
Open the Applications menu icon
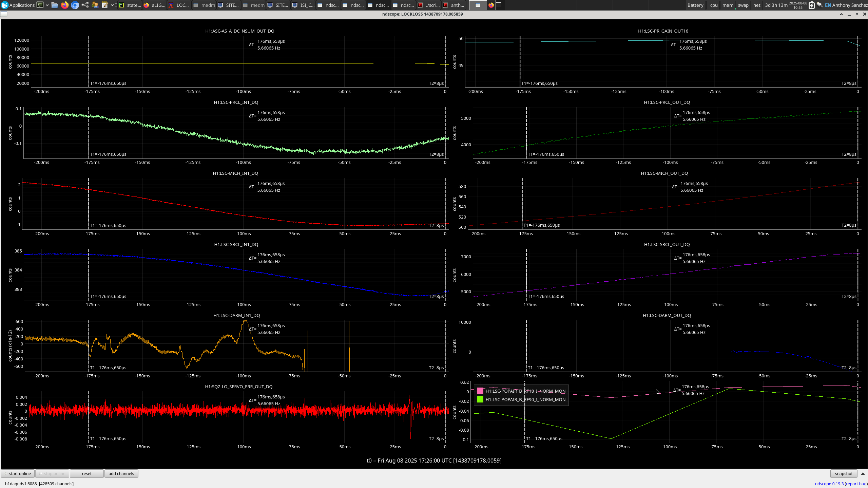point(5,5)
